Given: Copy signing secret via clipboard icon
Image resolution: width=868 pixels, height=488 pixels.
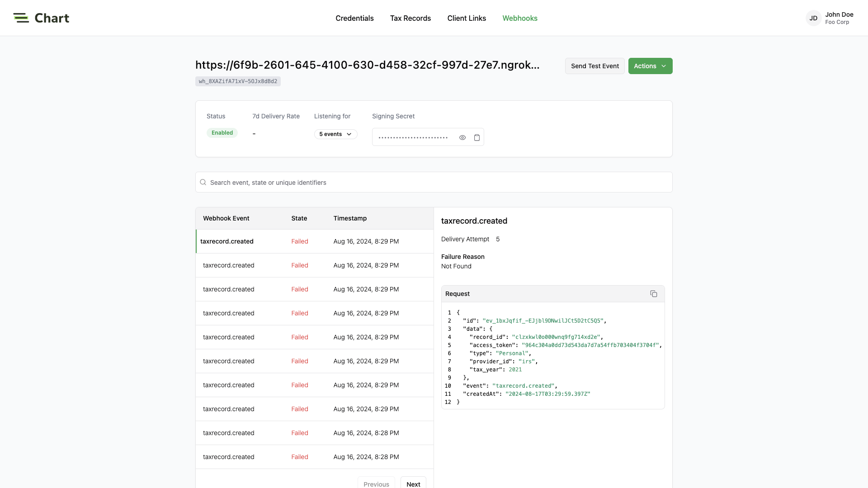Looking at the screenshot, I should point(476,137).
